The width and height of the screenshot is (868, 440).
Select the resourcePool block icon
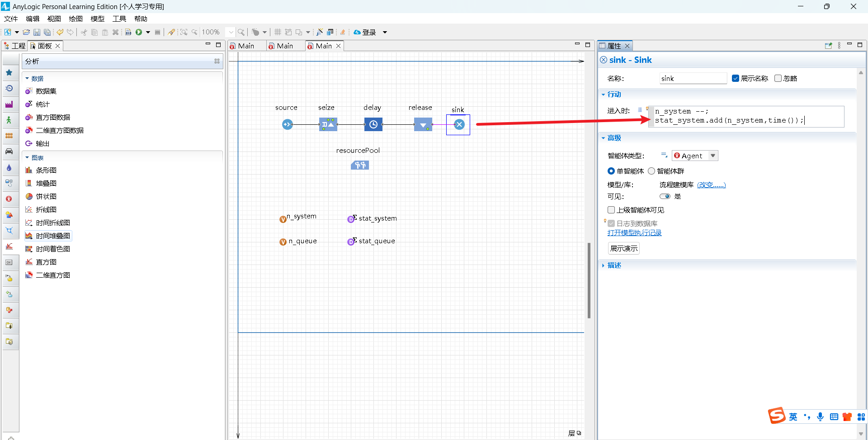point(360,166)
